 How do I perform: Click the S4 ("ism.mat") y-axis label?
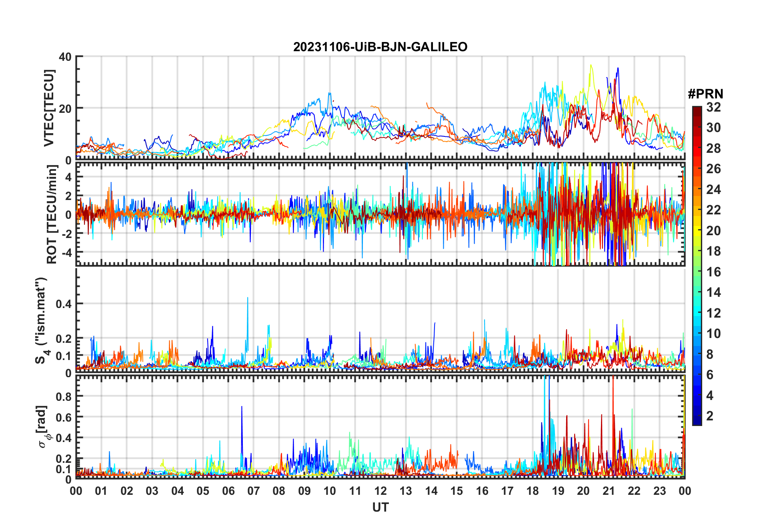[x=41, y=320]
